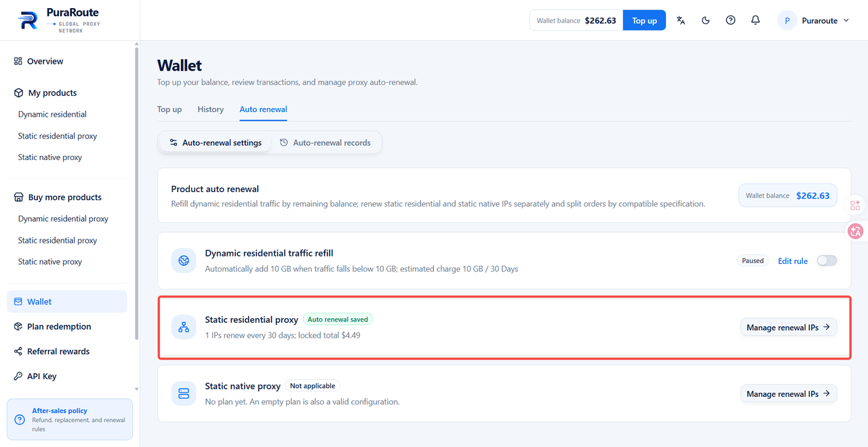Open Dynamic residential under My products
The height and width of the screenshot is (447, 868).
coord(52,115)
